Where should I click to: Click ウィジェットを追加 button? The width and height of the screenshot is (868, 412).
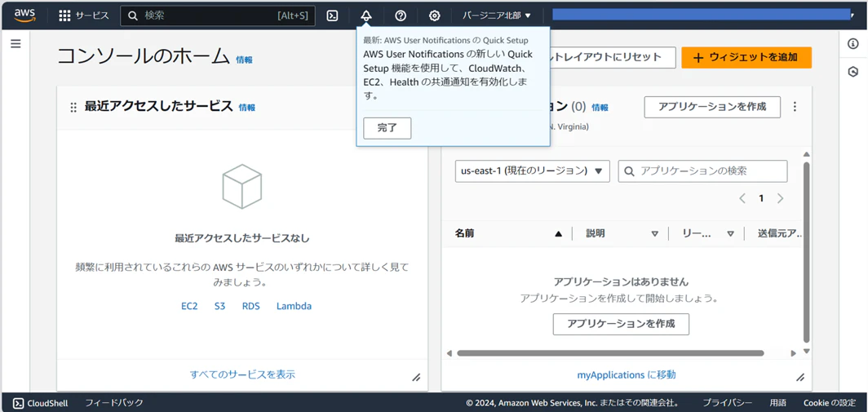coord(746,58)
